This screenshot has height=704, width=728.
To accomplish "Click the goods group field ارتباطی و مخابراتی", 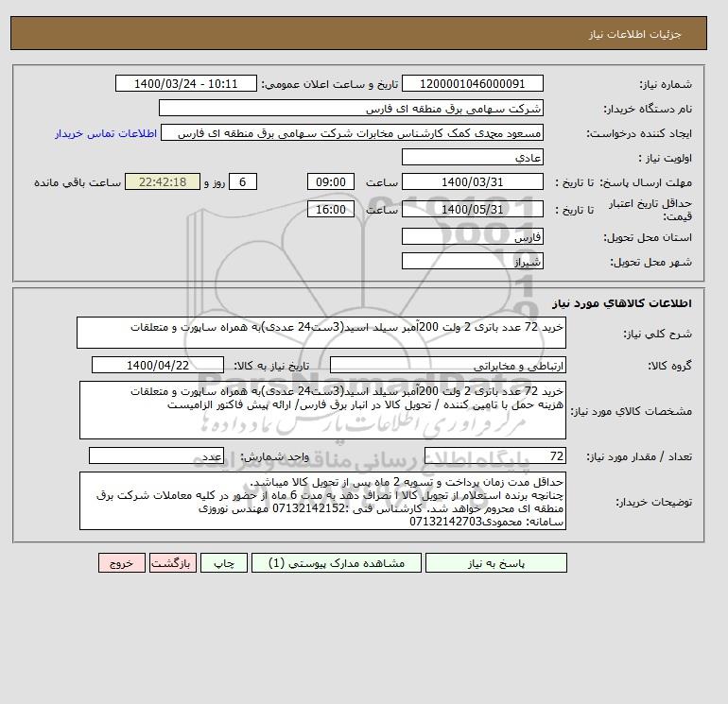I will [447, 365].
